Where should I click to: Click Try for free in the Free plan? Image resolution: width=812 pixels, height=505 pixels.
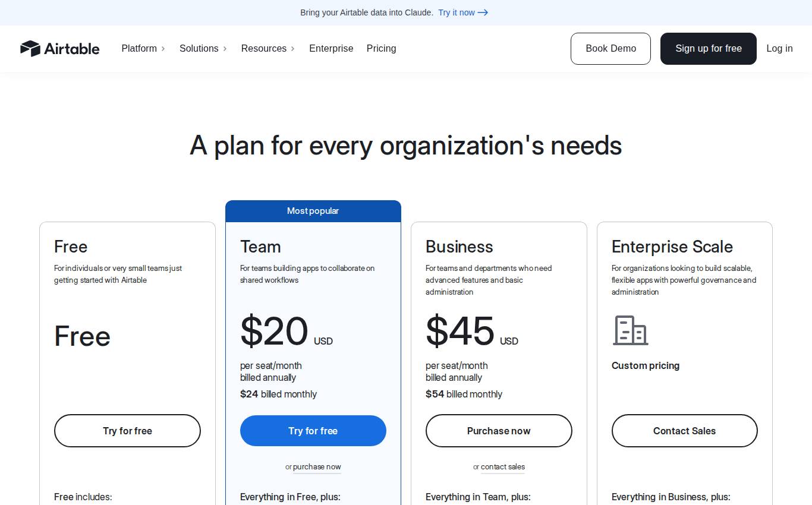127,431
